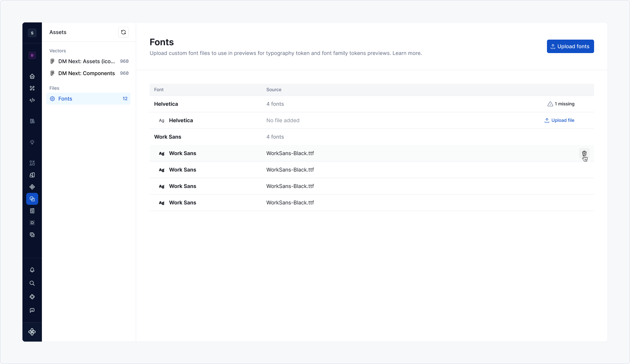The width and height of the screenshot is (630, 364).
Task: Click the Files section label
Action: pyautogui.click(x=54, y=88)
